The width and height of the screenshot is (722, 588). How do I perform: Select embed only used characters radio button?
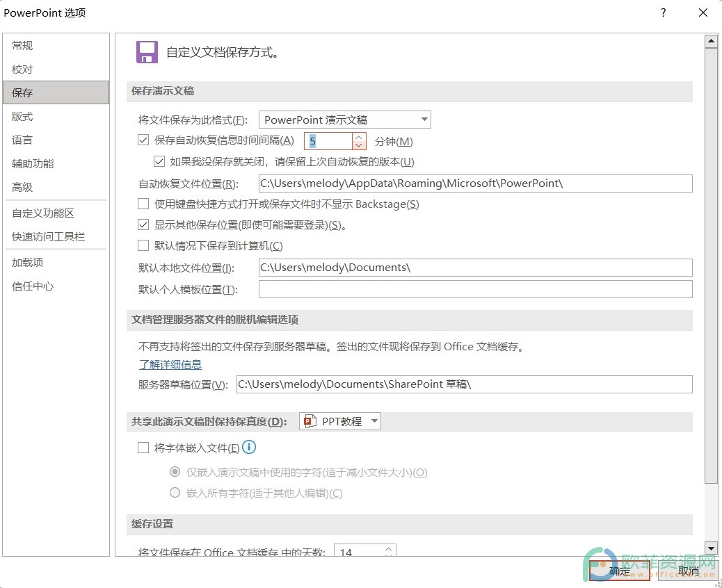click(x=175, y=472)
